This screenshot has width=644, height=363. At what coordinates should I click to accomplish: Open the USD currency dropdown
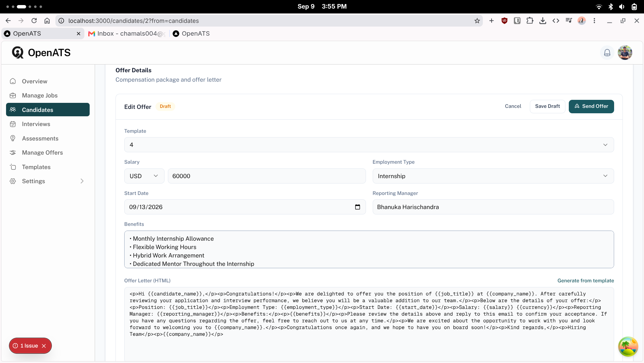point(144,176)
